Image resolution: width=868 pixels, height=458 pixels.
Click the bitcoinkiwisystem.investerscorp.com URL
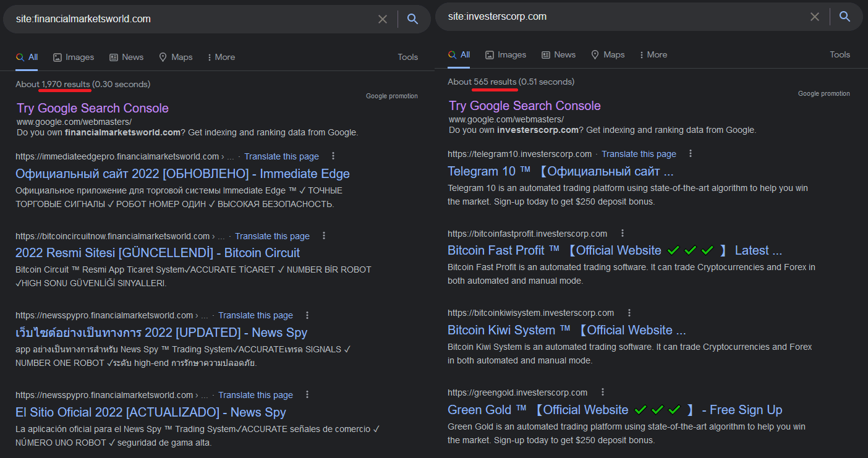pos(530,313)
